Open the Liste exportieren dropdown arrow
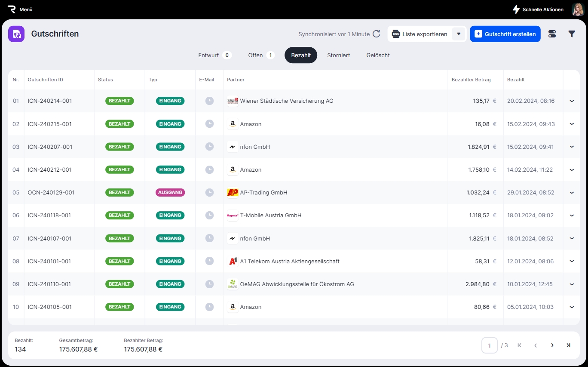The width and height of the screenshot is (588, 367). click(459, 34)
